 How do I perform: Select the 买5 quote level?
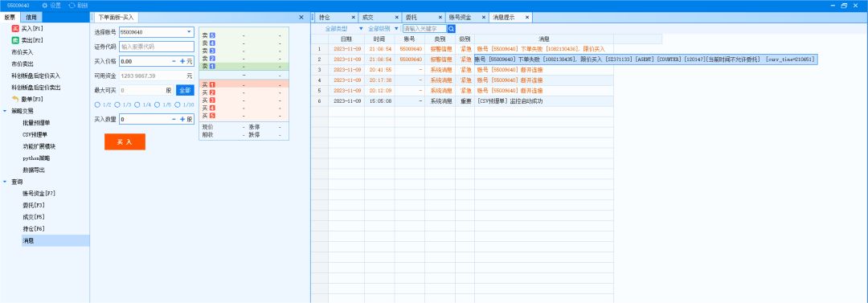coord(244,115)
